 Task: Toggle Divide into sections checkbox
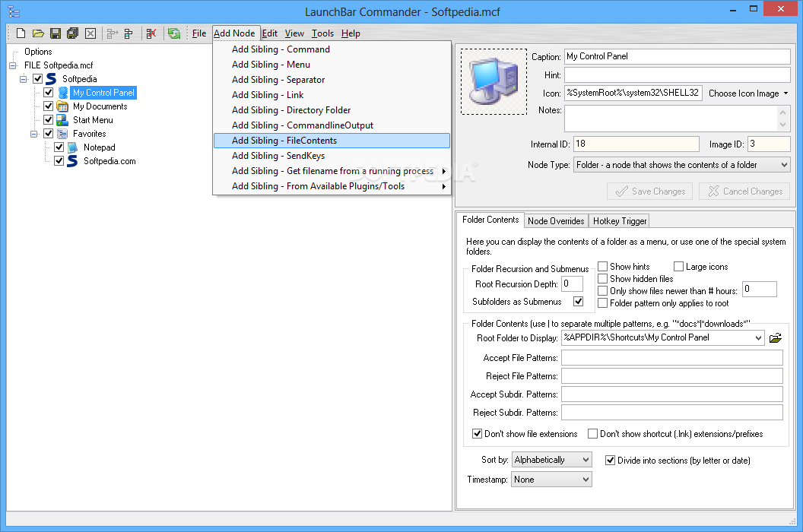click(x=610, y=461)
